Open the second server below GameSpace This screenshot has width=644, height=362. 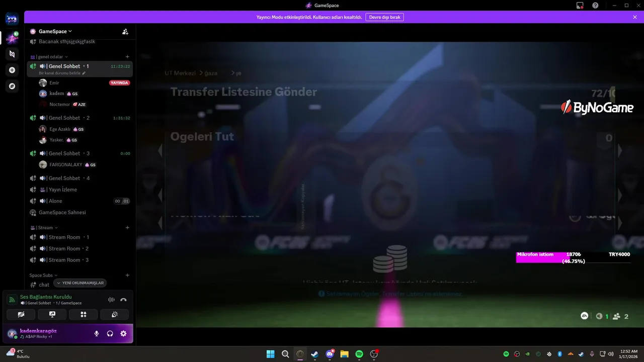click(12, 54)
